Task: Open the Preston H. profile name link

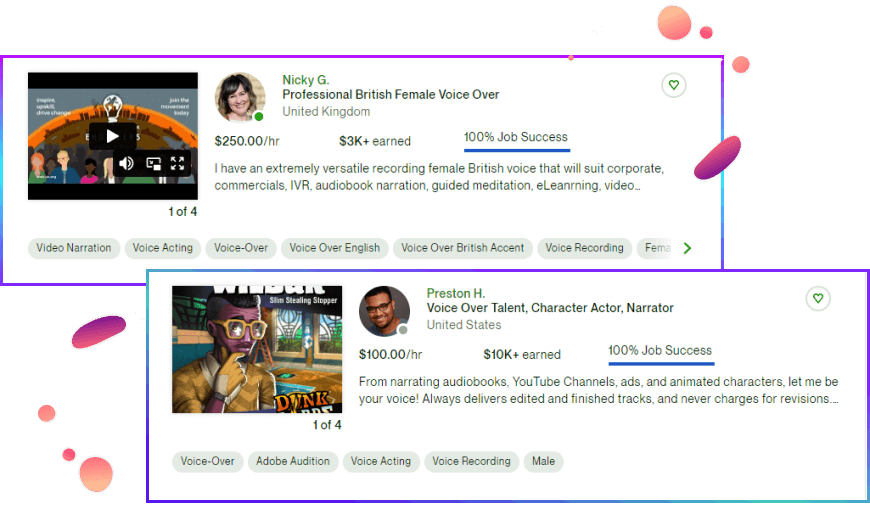Action: (x=455, y=293)
